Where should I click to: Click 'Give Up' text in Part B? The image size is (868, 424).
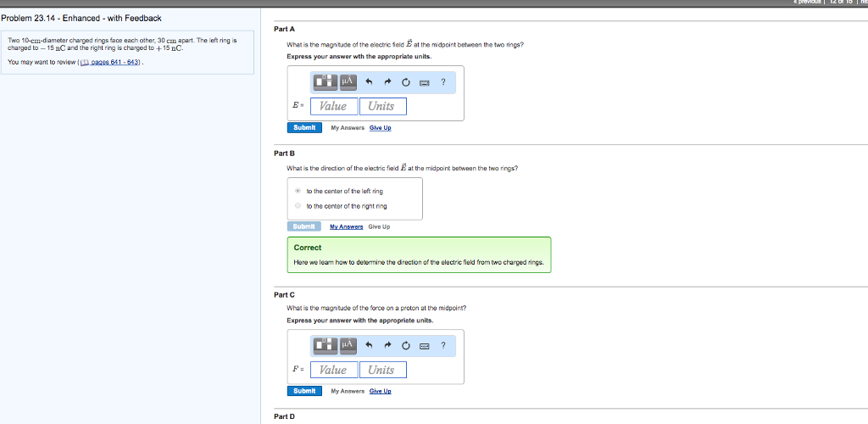tap(379, 226)
